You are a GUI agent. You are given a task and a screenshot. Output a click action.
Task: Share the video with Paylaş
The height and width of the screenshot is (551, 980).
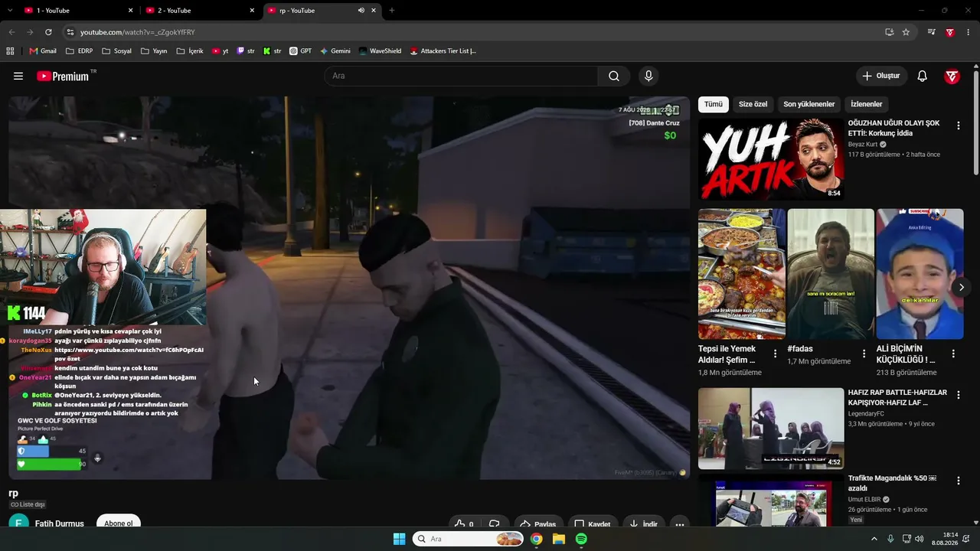pyautogui.click(x=537, y=524)
